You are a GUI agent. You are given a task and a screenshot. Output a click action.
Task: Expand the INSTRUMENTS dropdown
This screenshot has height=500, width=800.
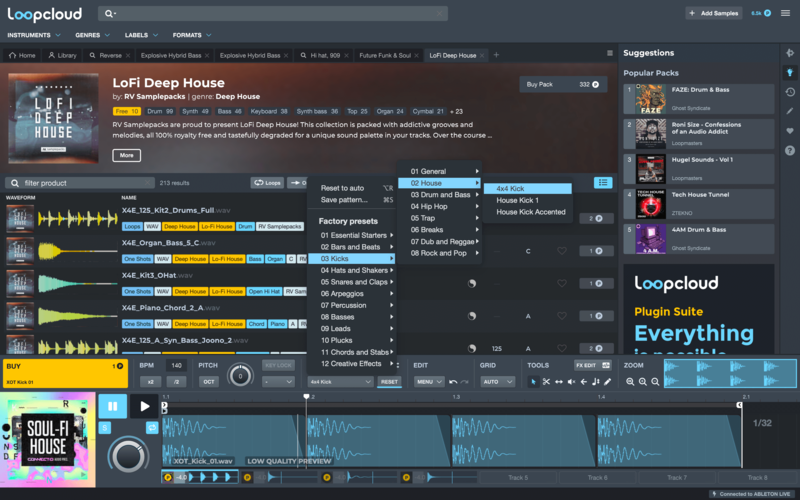[x=32, y=35]
